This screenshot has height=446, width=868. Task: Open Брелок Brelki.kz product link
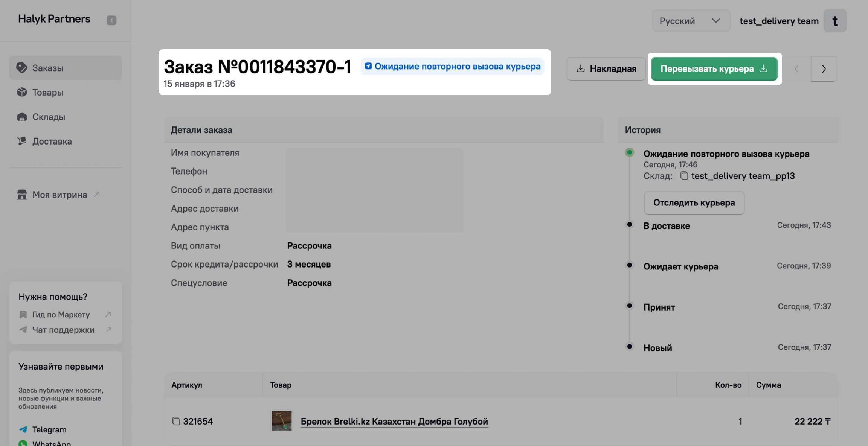point(394,421)
